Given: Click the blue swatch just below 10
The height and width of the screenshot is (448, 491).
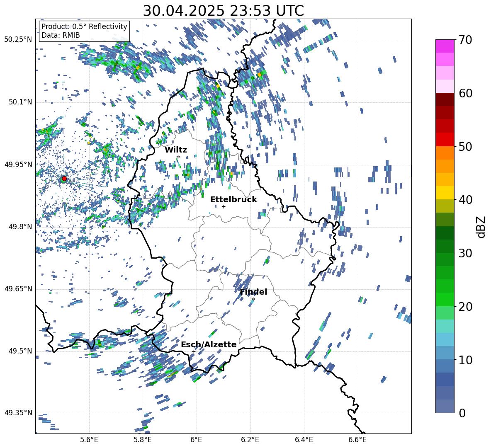Looking at the screenshot, I should pos(445,366).
